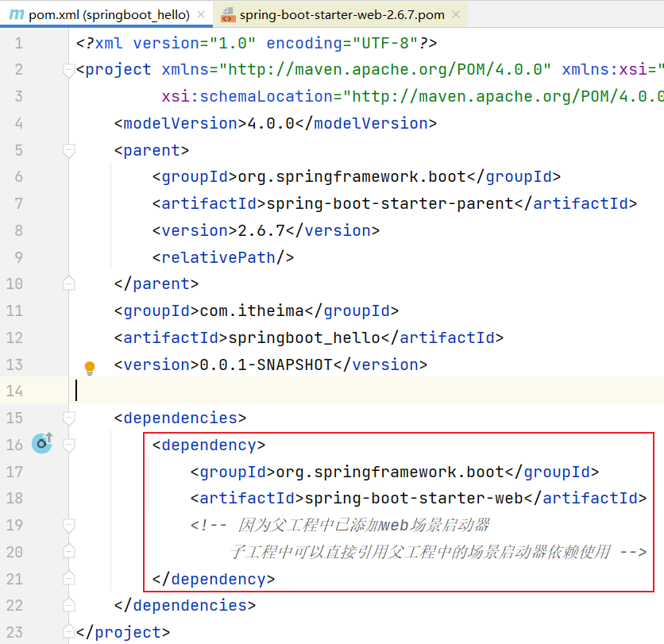Click the opening dependency tag on line 16
Viewport: 664px width, 644px height.
coord(209,445)
